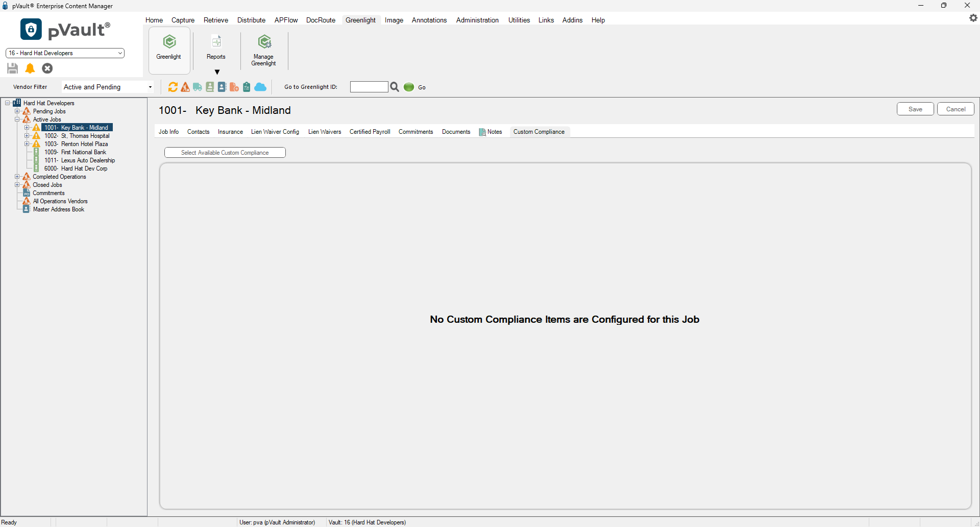Click the teal clipboard checklist toolbar icon
The width and height of the screenshot is (980, 527).
247,87
